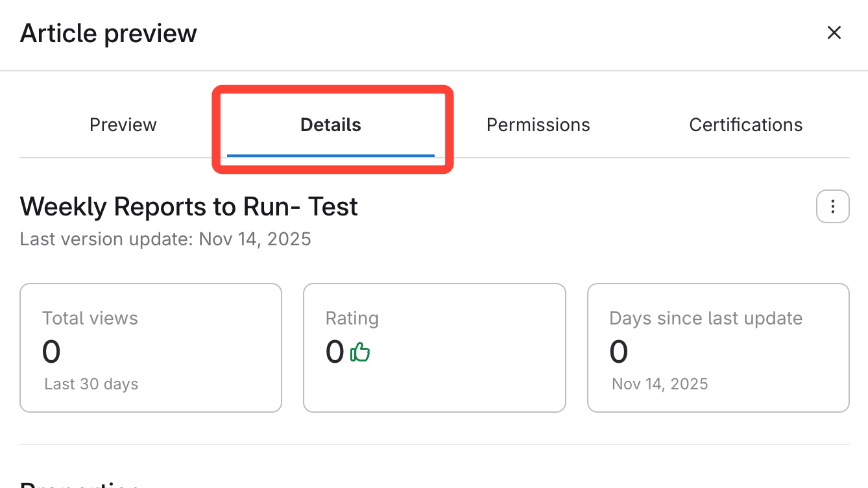
Task: Click the Total views card
Action: click(x=151, y=347)
